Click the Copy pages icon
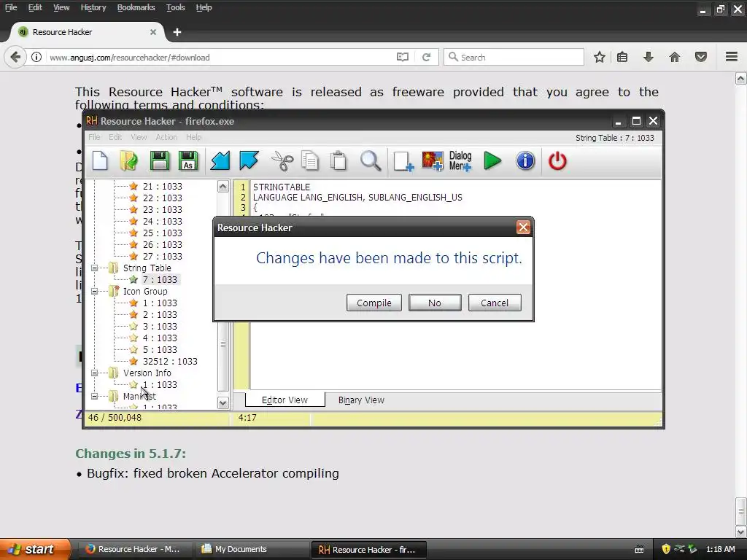 310,161
